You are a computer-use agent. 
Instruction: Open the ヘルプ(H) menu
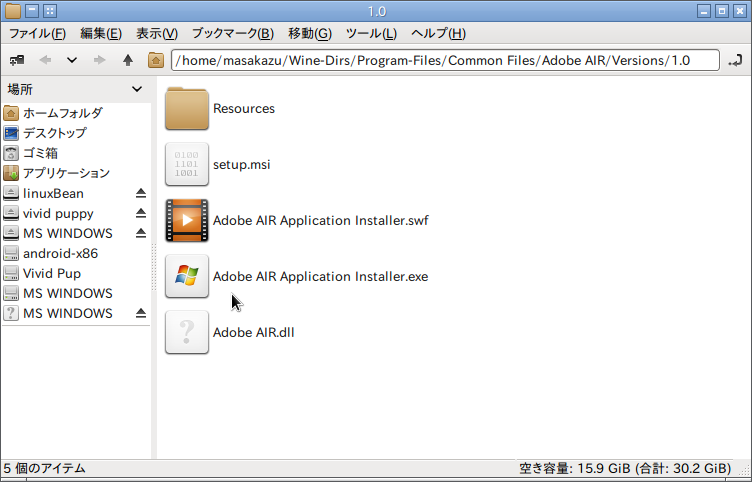click(438, 34)
